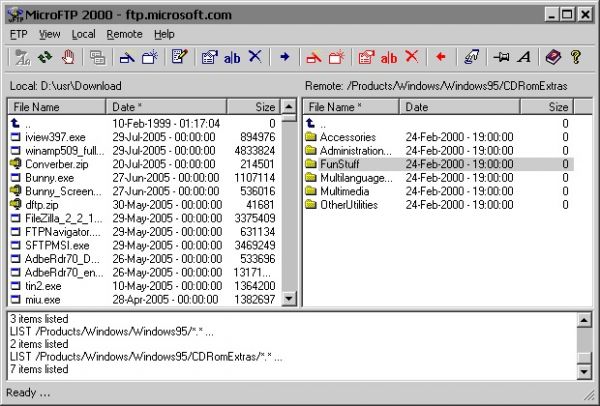Click local pane scrollbar up arrow
This screenshot has height=406, width=600.
coord(289,106)
